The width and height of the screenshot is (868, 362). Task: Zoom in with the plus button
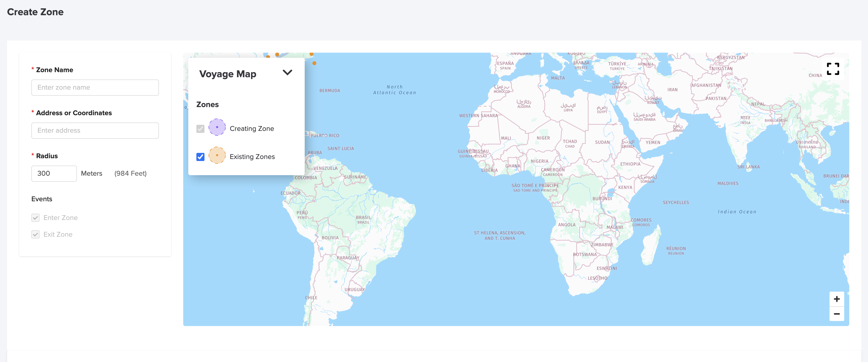coord(836,299)
